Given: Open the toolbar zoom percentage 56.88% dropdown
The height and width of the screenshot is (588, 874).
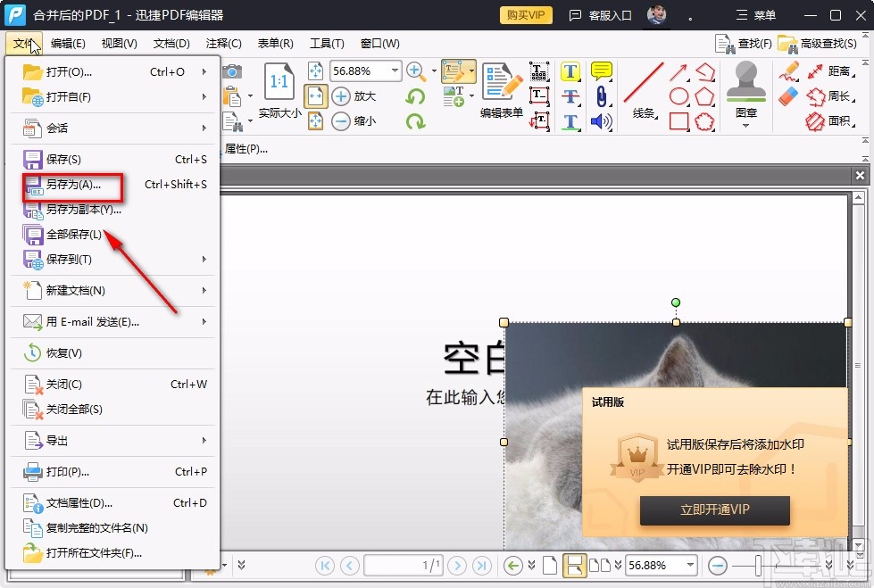Looking at the screenshot, I should point(395,70).
